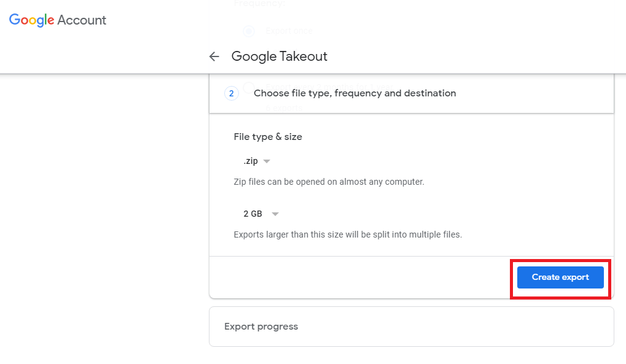
Task: Open the Google Account header area
Action: [57, 20]
